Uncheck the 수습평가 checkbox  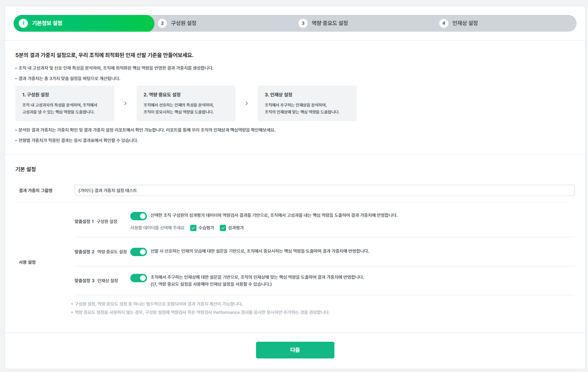[x=193, y=228]
